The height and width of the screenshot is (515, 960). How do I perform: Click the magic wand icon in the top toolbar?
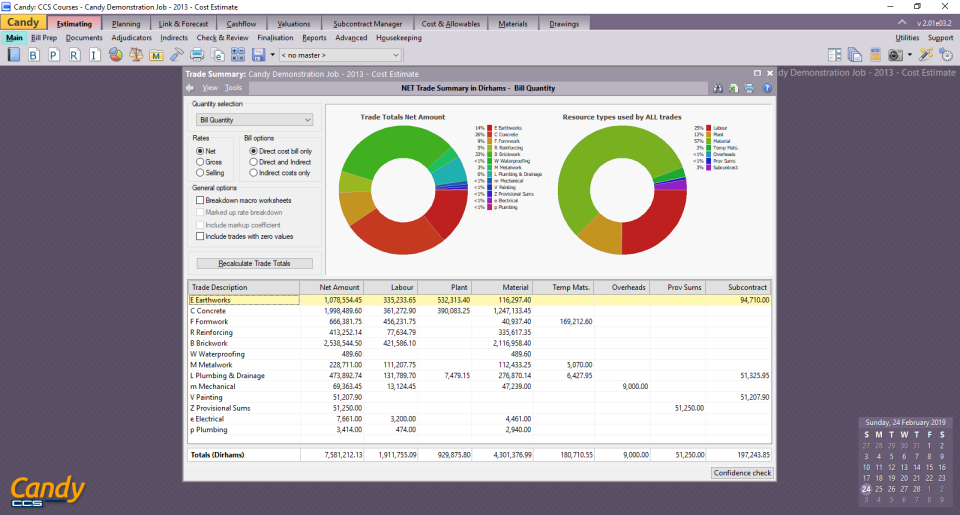pyautogui.click(x=925, y=54)
